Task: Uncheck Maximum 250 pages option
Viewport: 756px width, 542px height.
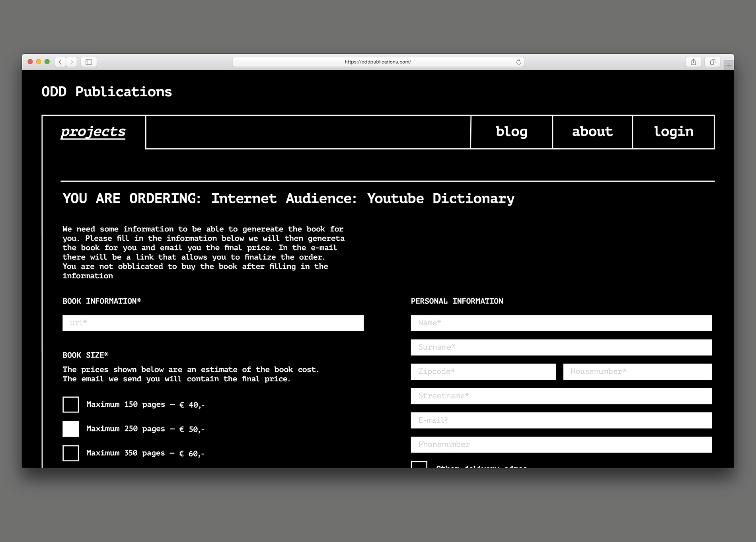Action: 71,429
